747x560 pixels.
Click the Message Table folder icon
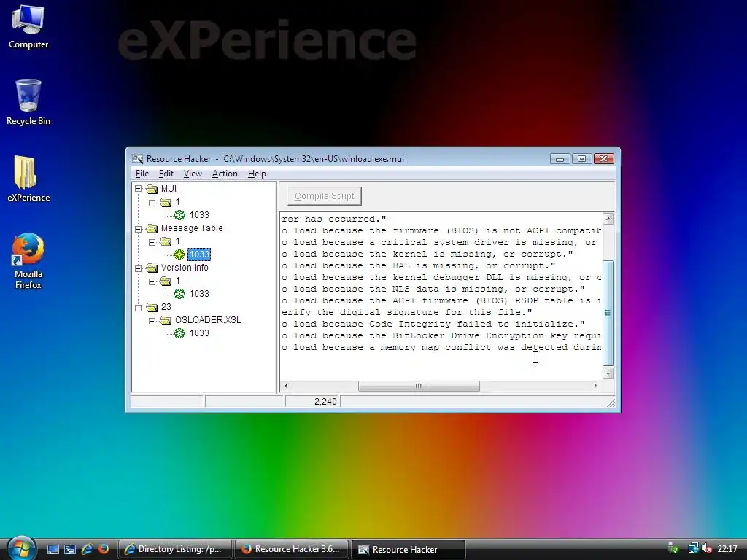[152, 228]
